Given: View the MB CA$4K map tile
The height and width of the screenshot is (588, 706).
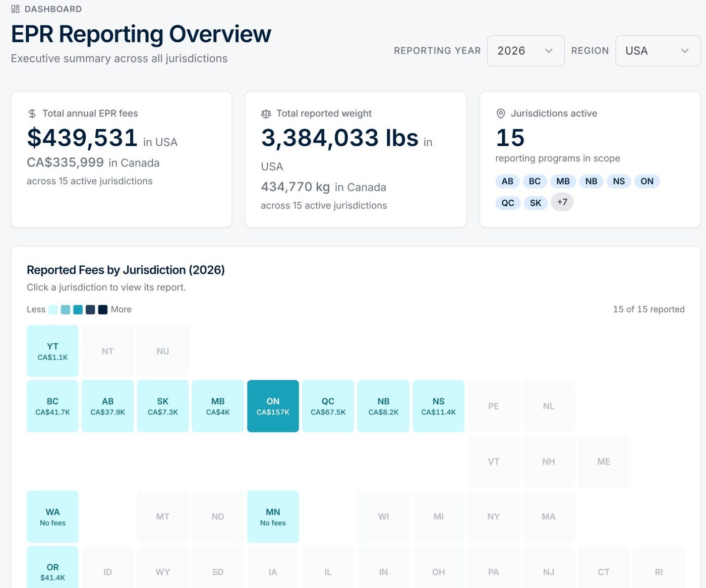Looking at the screenshot, I should [x=218, y=406].
